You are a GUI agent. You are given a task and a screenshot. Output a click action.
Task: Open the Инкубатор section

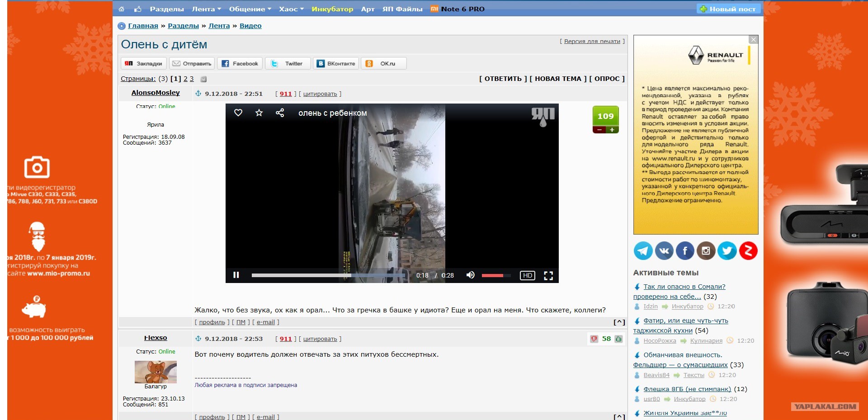(x=332, y=9)
